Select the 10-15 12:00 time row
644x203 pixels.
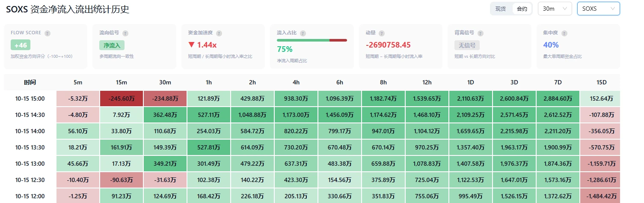(x=30, y=196)
